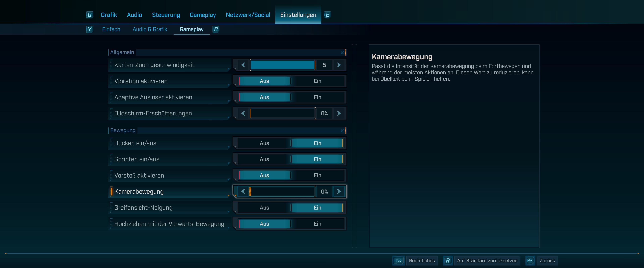Image resolution: width=644 pixels, height=268 pixels.
Task: Open the Grafik tab
Action: click(109, 15)
